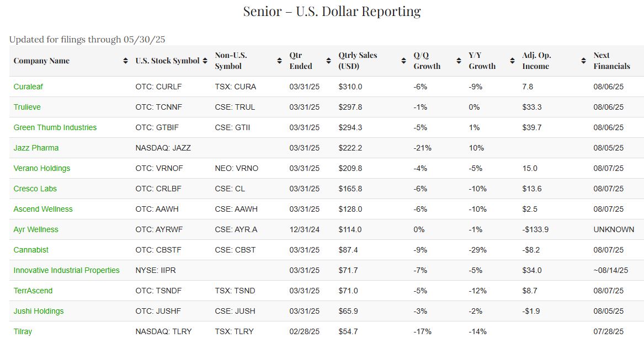Sort table by Company Name arrows
This screenshot has width=644, height=338.
coord(125,61)
